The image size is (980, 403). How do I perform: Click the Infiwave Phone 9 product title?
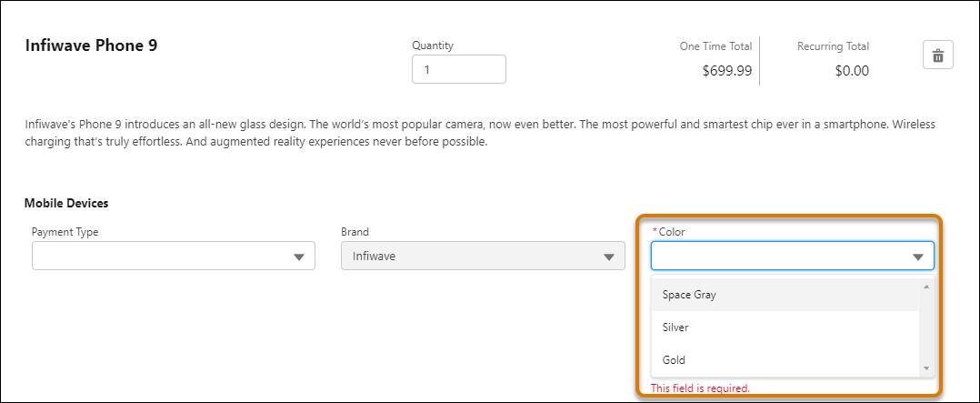[91, 45]
